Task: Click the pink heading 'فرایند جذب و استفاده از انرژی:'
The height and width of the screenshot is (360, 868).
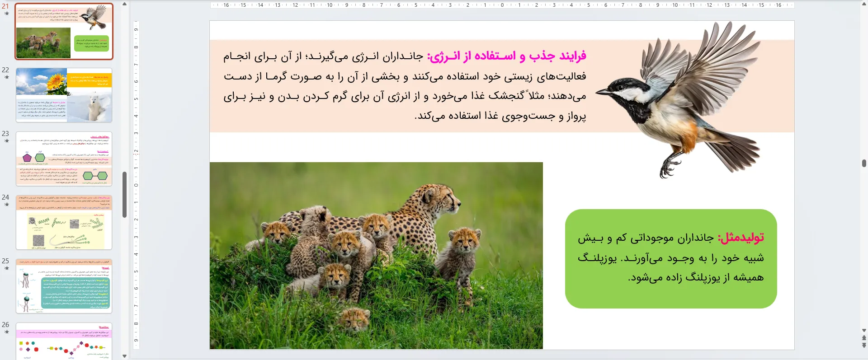Action: (507, 56)
